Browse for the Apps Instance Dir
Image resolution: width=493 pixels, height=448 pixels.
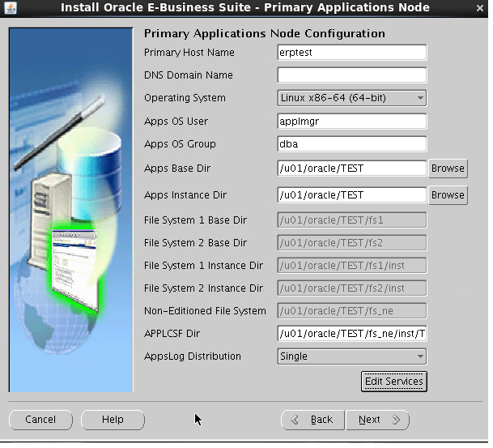tap(448, 195)
